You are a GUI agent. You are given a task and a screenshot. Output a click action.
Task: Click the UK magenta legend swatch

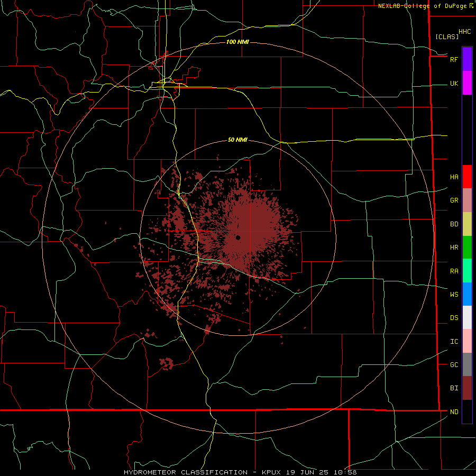point(467,83)
